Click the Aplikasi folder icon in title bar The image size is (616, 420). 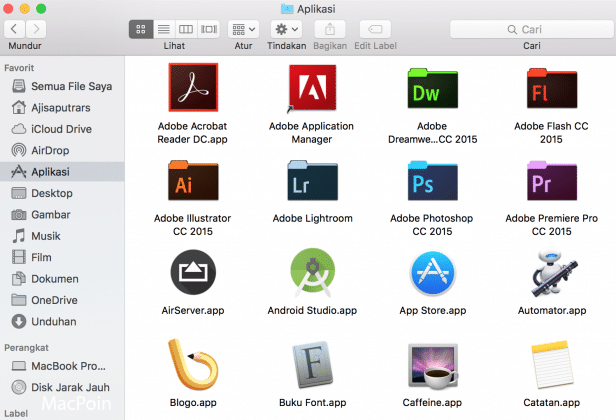click(x=287, y=9)
